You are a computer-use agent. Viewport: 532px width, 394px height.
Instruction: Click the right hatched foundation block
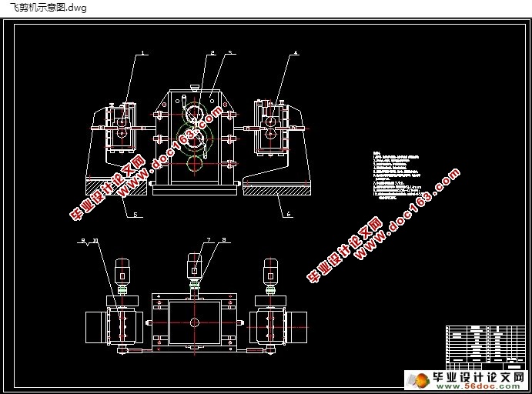(x=277, y=189)
